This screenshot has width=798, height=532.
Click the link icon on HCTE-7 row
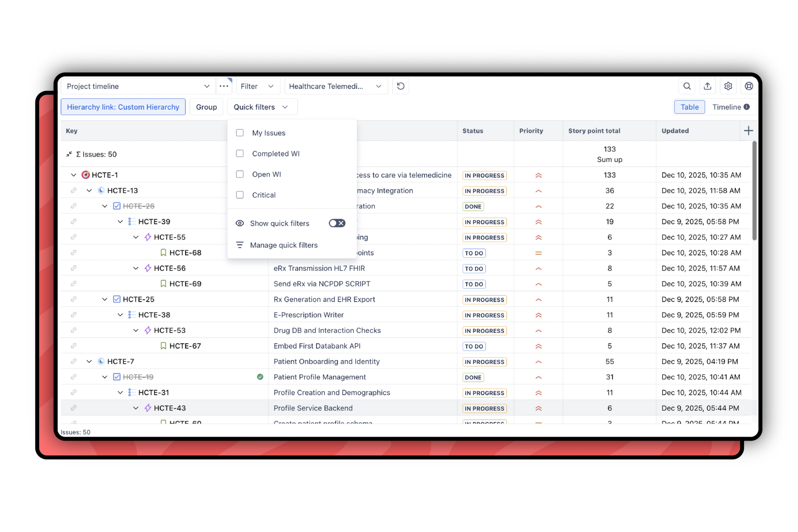pyautogui.click(x=73, y=362)
